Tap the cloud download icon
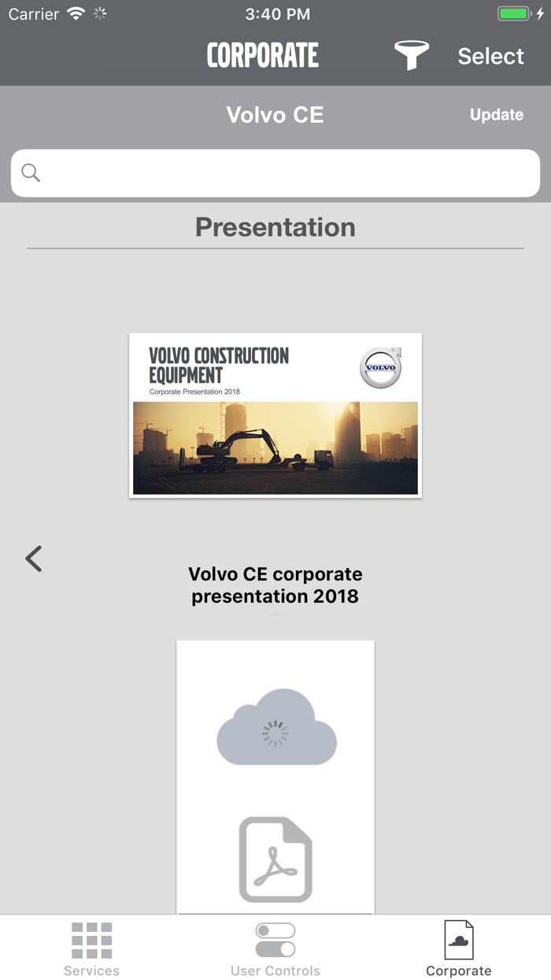Screen dimensions: 551x980 click(276, 727)
